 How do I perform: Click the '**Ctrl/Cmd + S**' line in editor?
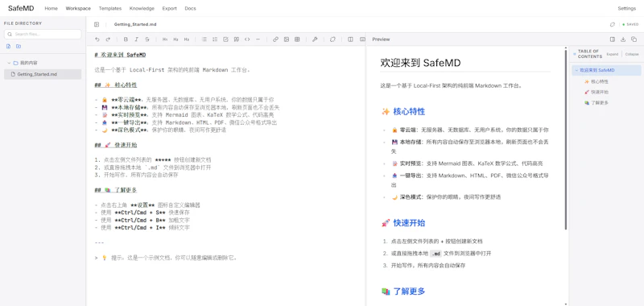coord(142,213)
